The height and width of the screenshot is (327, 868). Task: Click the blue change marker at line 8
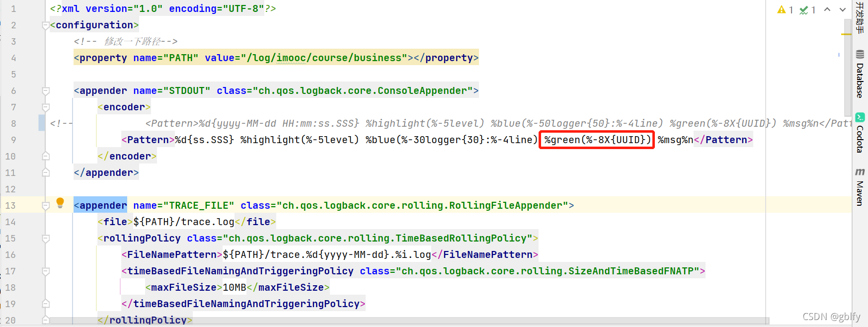pos(42,123)
